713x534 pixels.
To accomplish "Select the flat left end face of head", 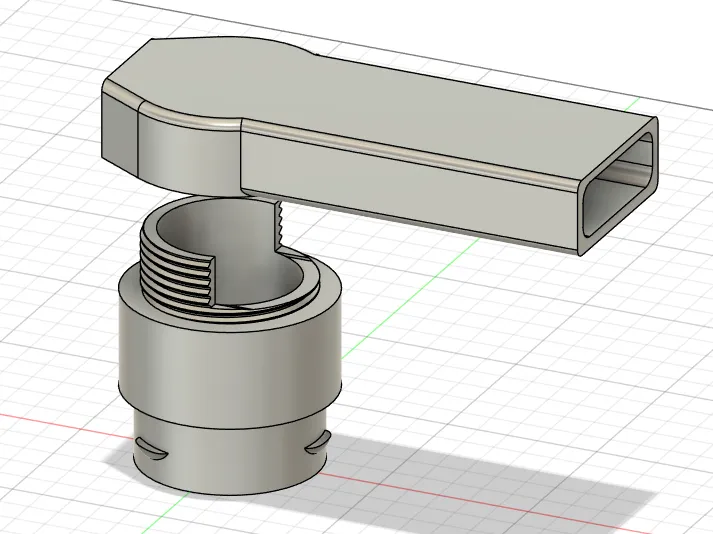I will click(x=120, y=132).
